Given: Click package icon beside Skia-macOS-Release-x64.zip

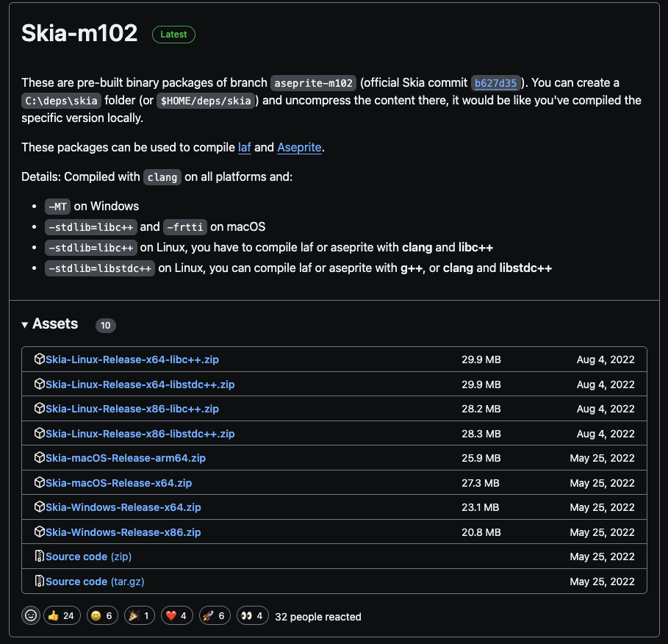Looking at the screenshot, I should point(39,482).
